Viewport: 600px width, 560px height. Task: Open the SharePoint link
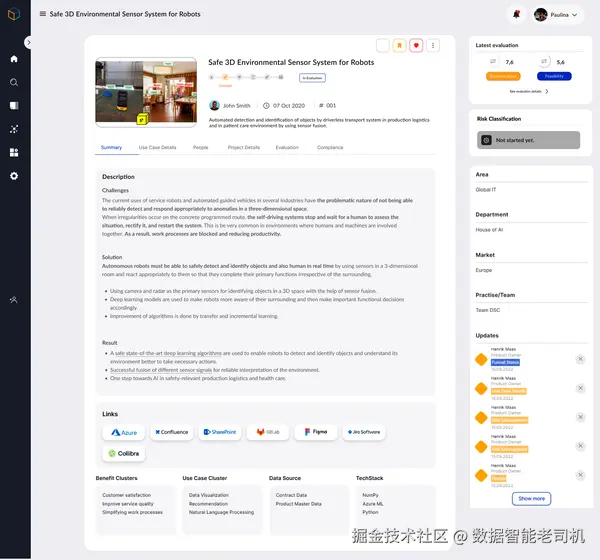220,432
